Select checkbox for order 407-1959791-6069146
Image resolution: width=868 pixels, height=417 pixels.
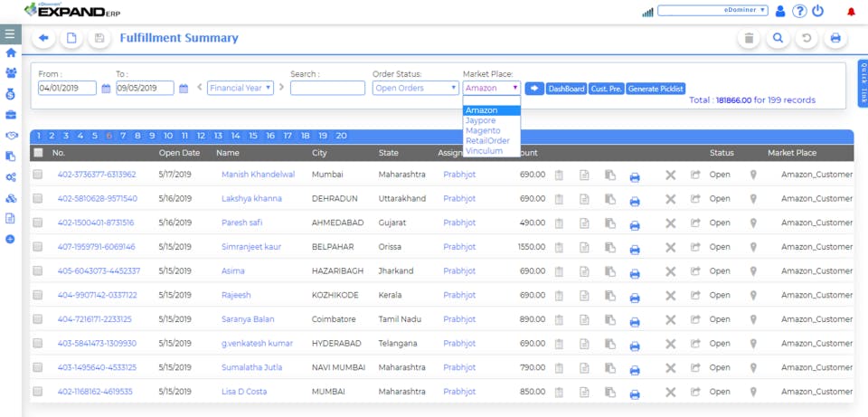point(38,247)
